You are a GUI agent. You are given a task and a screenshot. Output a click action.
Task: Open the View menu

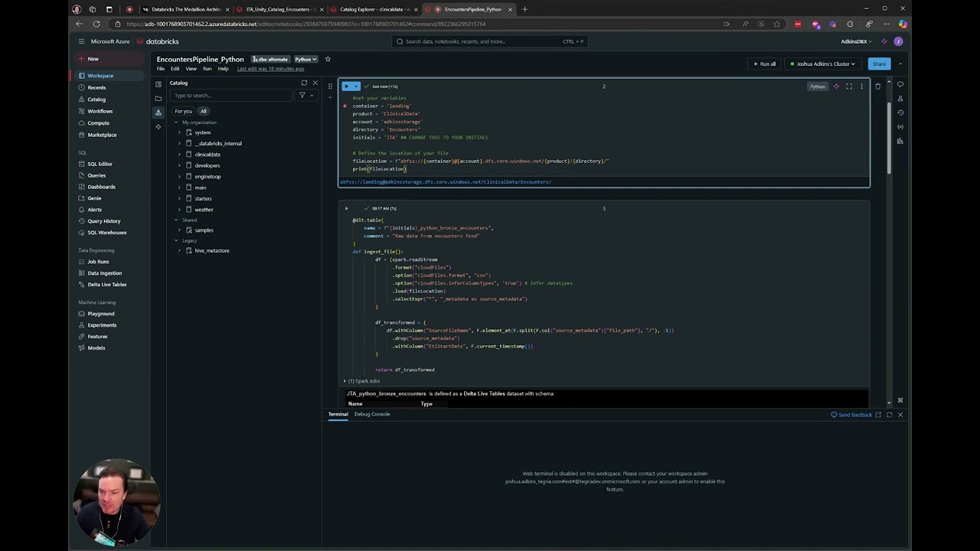(x=191, y=69)
